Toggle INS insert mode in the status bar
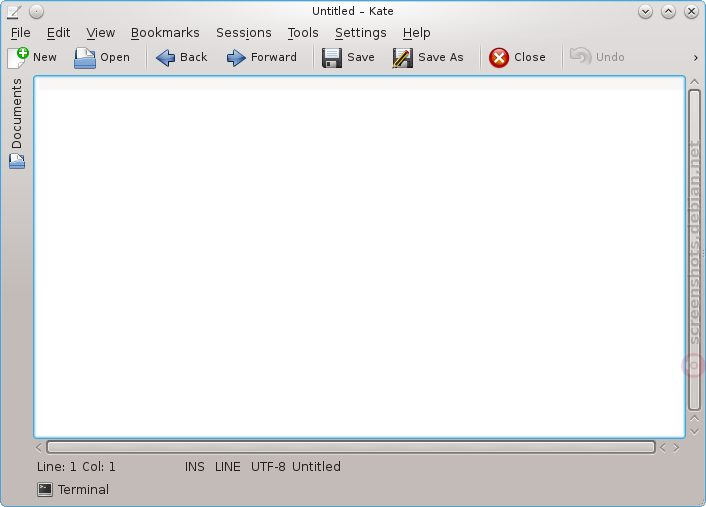The width and height of the screenshot is (706, 507). pyautogui.click(x=195, y=466)
